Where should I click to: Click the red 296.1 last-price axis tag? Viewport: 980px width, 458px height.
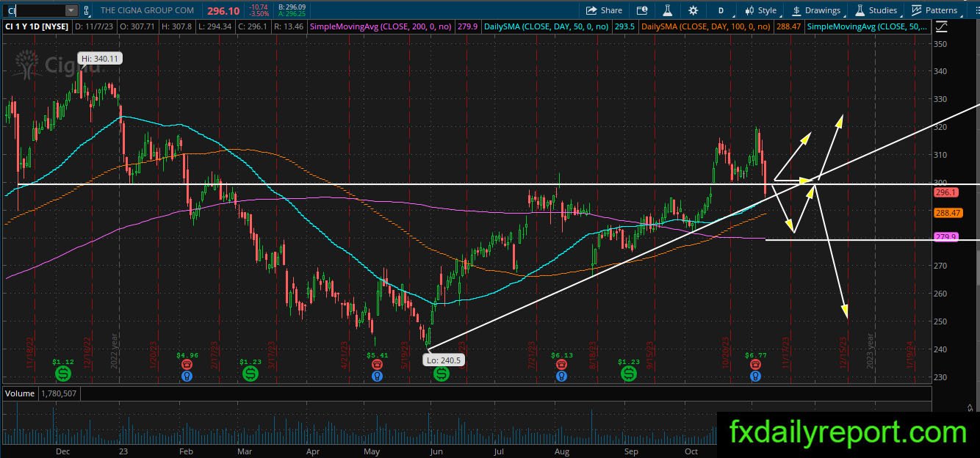point(945,192)
